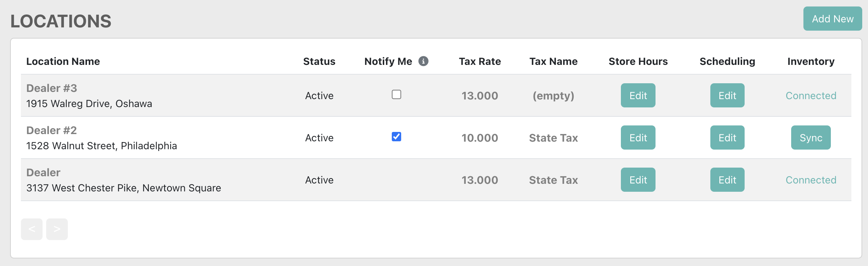This screenshot has width=868, height=266.
Task: Click the (empty) tax name for Dealer #3
Action: coord(553,96)
